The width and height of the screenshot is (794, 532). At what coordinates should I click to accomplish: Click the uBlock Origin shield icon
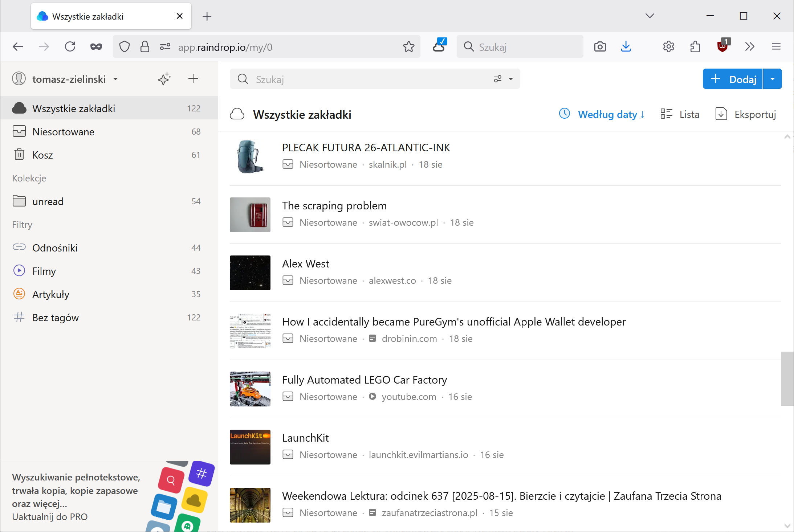(x=723, y=46)
